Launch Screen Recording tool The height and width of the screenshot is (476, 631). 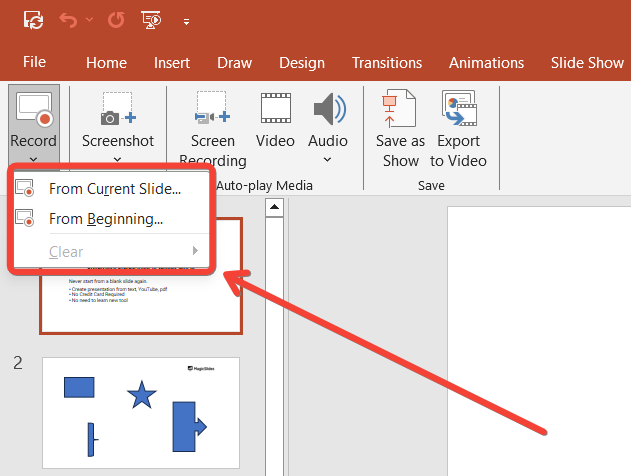(x=212, y=110)
